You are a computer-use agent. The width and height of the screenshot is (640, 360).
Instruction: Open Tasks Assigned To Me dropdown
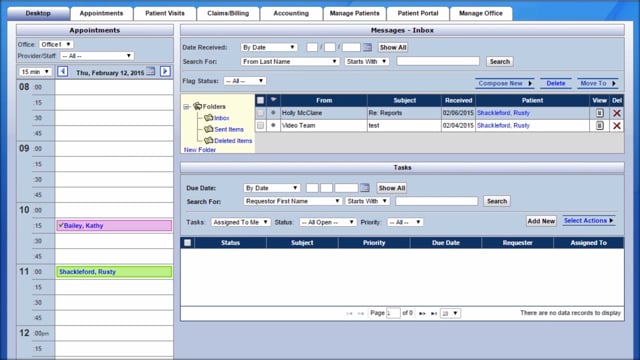tap(240, 222)
